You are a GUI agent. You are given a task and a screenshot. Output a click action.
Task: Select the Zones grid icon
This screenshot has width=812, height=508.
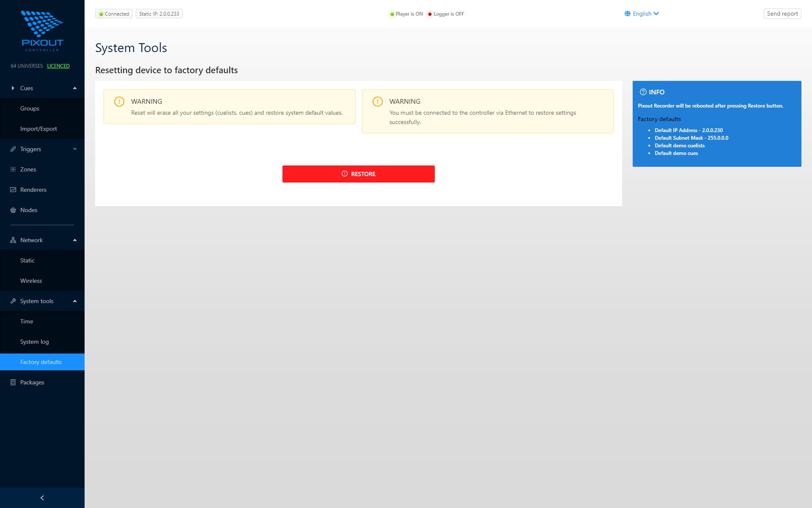[12, 169]
